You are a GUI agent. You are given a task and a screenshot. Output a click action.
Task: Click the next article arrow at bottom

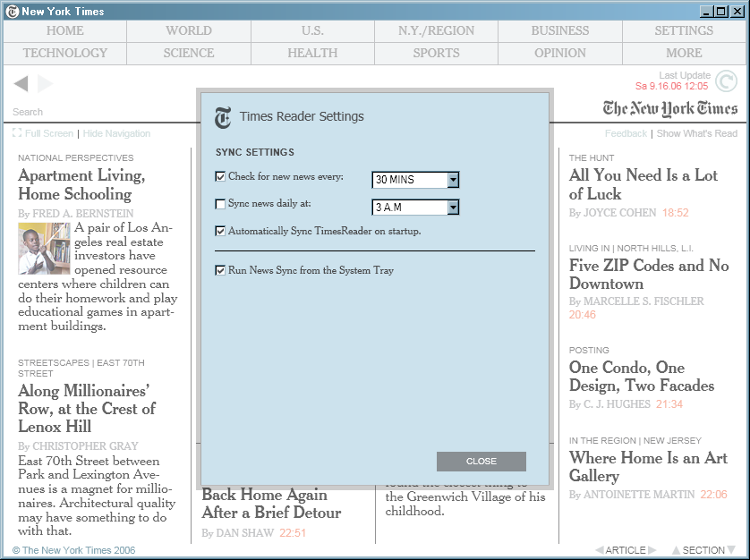point(652,550)
